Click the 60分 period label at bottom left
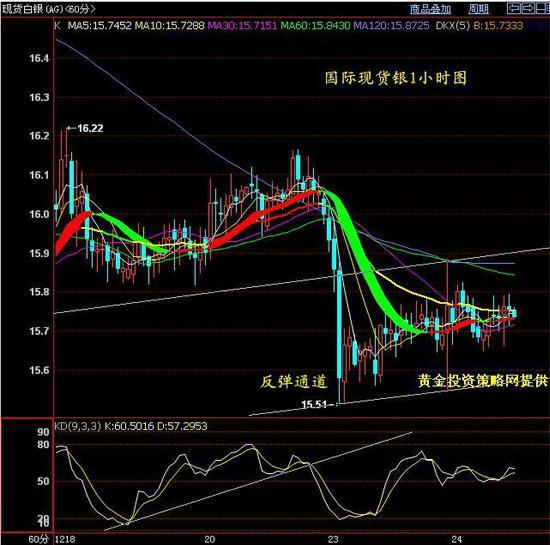The image size is (550, 545). tap(38, 539)
